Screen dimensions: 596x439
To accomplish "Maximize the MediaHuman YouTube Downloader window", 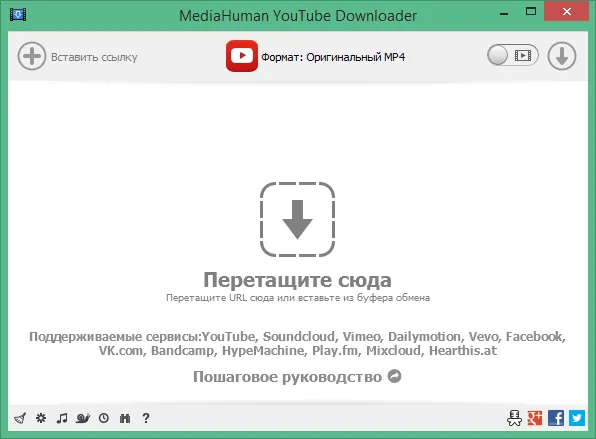I will point(531,12).
